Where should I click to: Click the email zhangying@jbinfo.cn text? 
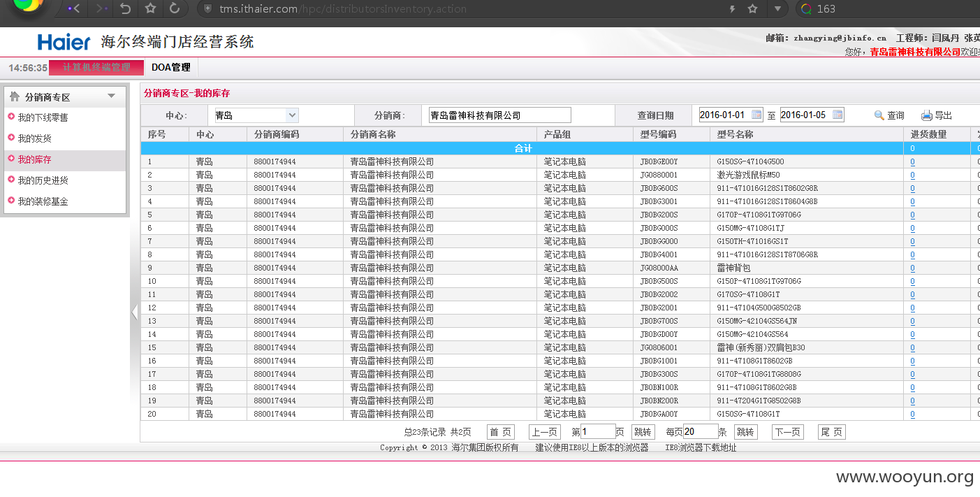[840, 38]
